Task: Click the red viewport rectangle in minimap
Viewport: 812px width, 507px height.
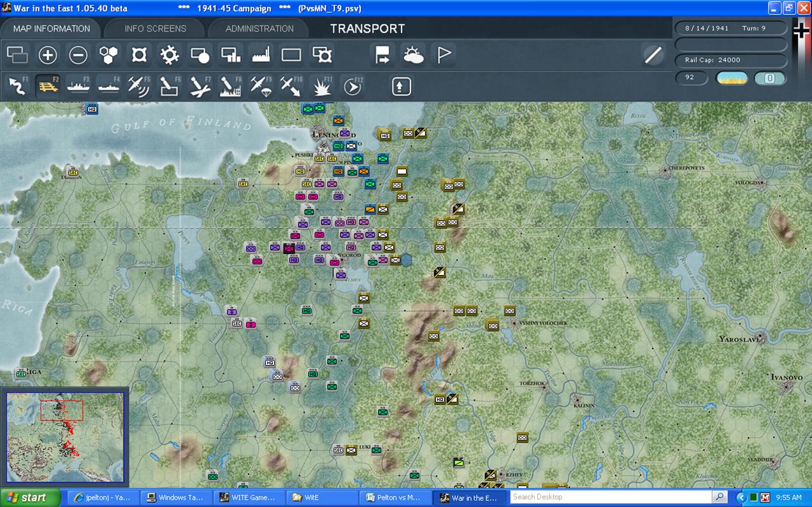Action: tap(62, 410)
